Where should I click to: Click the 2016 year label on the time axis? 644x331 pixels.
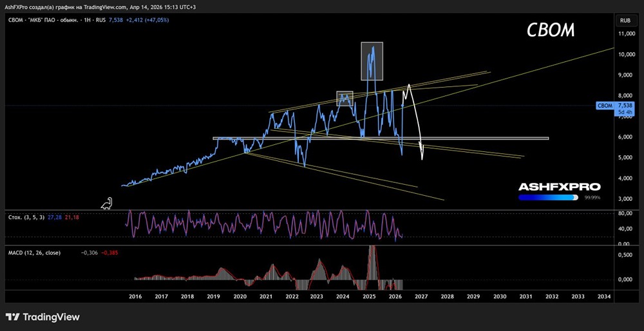coord(135,296)
